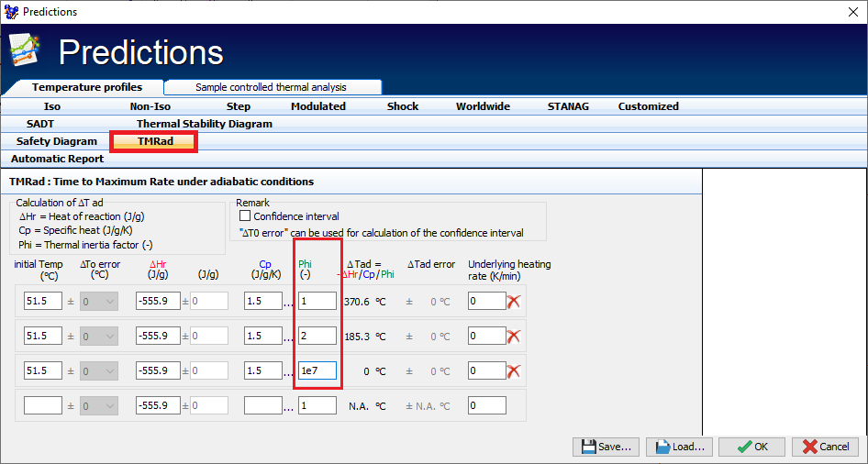Remove the second row using its red X
Viewport: 868px width, 464px height.
(x=514, y=336)
